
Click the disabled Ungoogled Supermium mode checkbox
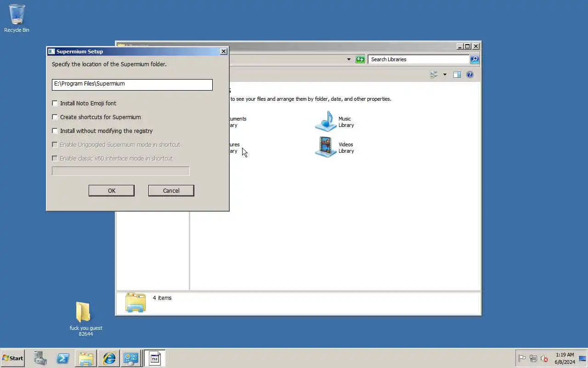[55, 145]
